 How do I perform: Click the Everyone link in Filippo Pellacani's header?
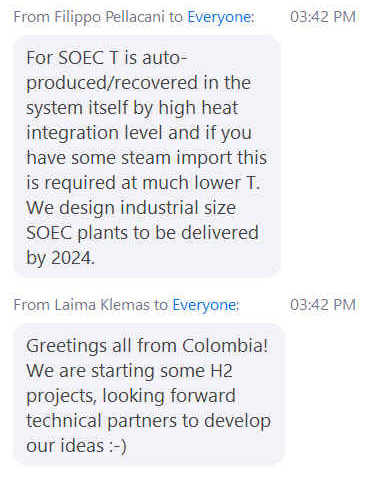point(219,17)
